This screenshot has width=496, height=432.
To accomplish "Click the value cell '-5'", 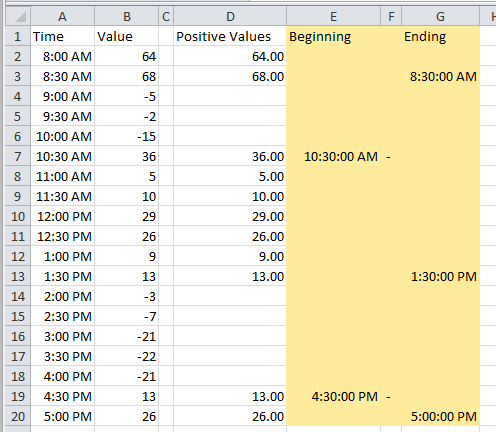I will point(127,96).
